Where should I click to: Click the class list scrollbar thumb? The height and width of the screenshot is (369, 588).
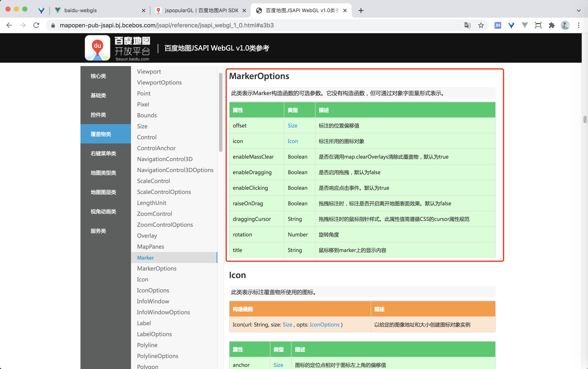coord(220,112)
